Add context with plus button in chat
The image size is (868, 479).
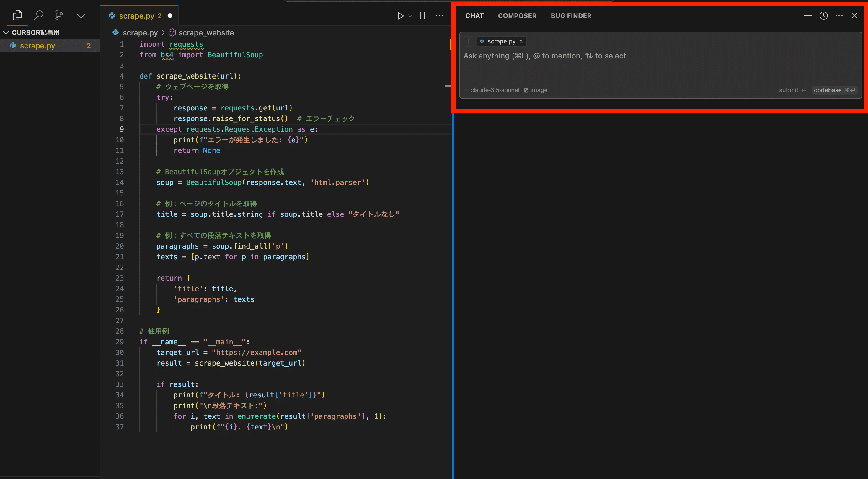(x=468, y=41)
